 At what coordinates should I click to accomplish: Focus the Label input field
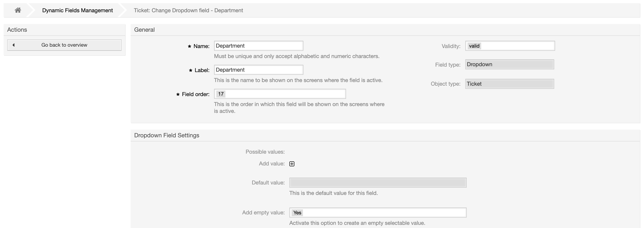[x=258, y=70]
